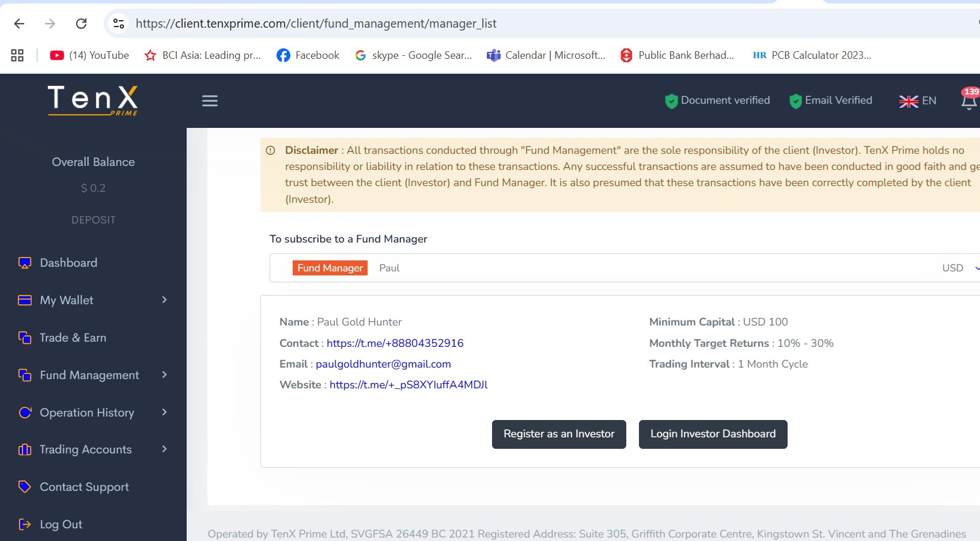Click the Login Investor Dashboard button
Viewport: 980px width, 541px height.
tap(713, 434)
